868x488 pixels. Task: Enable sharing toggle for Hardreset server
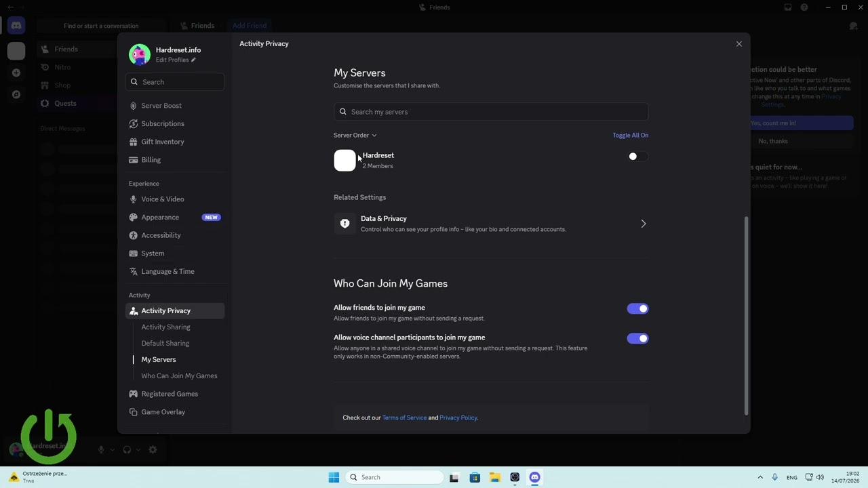637,157
